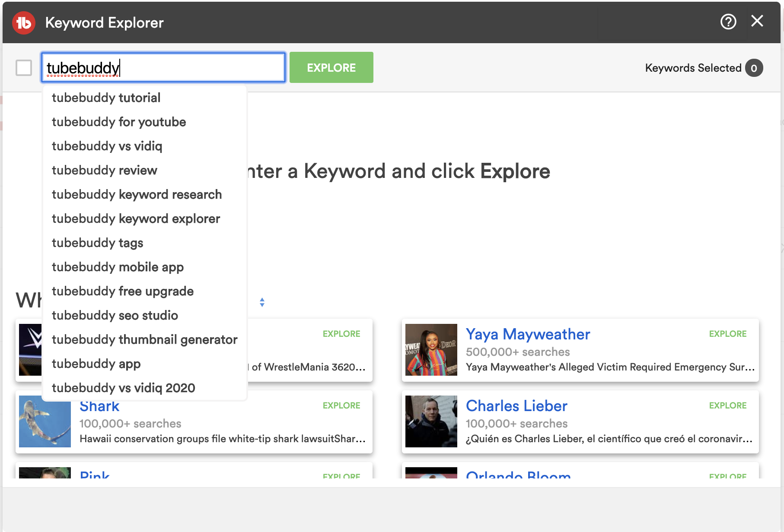784x532 pixels.
Task: Select the 'tubebuddy seo studio' suggestion
Action: (145, 315)
